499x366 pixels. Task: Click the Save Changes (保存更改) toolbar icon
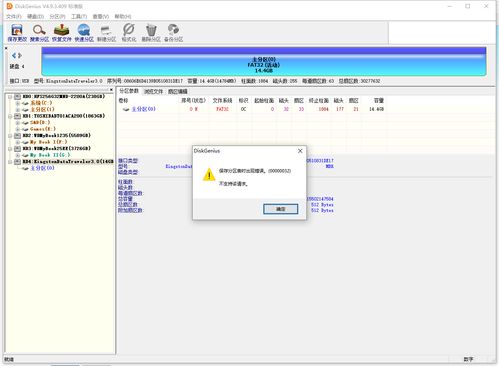tap(17, 33)
